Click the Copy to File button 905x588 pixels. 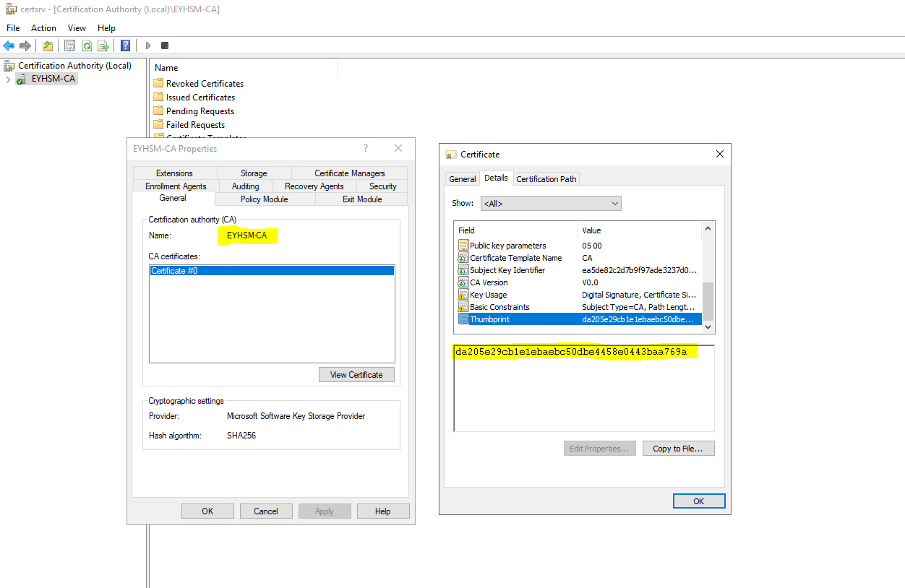click(x=678, y=449)
